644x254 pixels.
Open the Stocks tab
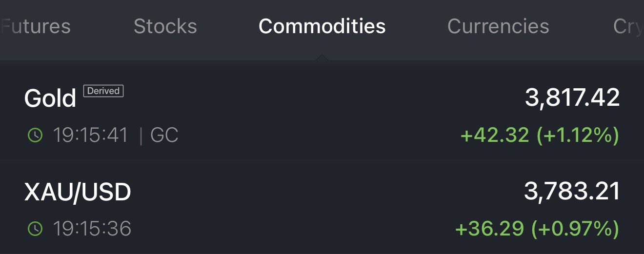point(165,26)
